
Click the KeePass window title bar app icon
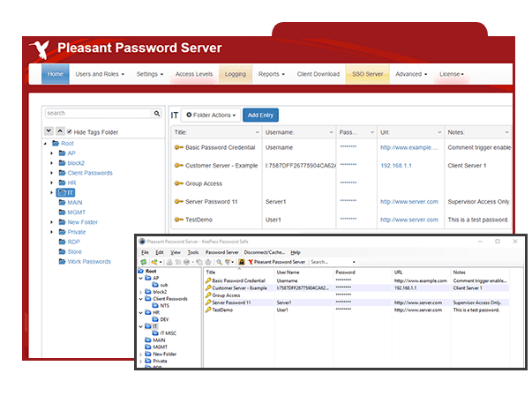[x=142, y=242]
